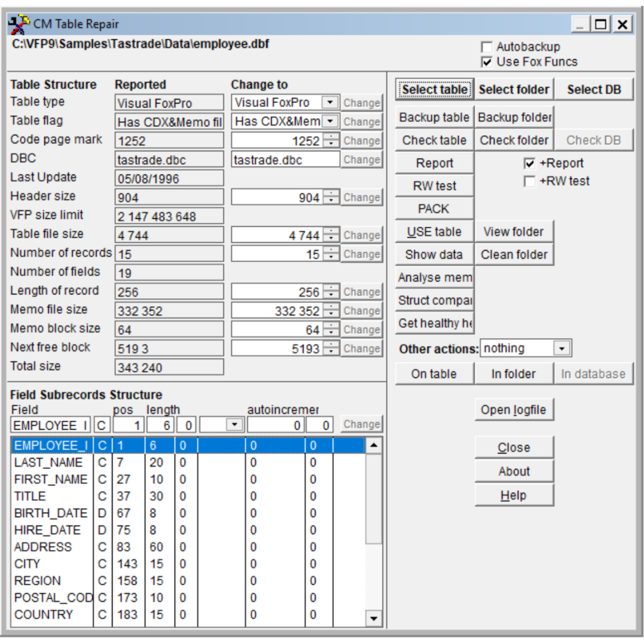Viewport: 644px width, 644px height.
Task: Click Change next to DBC field
Action: [x=361, y=158]
